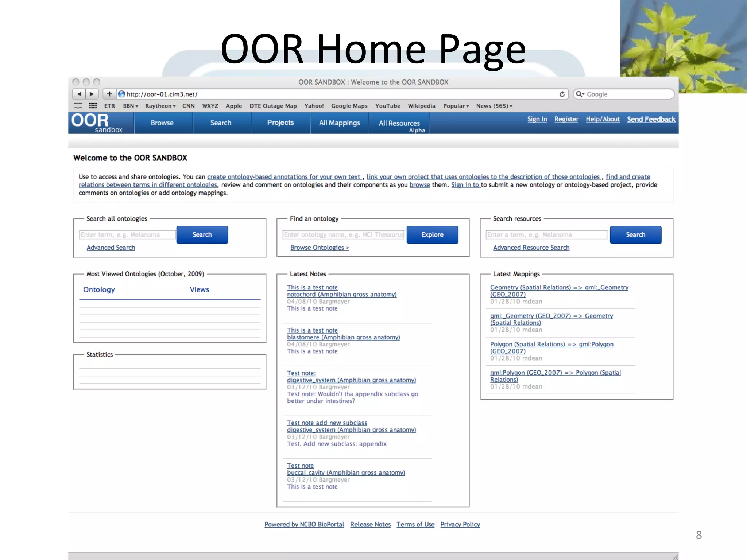Open gml:_Geometry (GEO_2007) => Geometry mapping
Image resolution: width=747 pixels, height=560 pixels.
pyautogui.click(x=551, y=319)
